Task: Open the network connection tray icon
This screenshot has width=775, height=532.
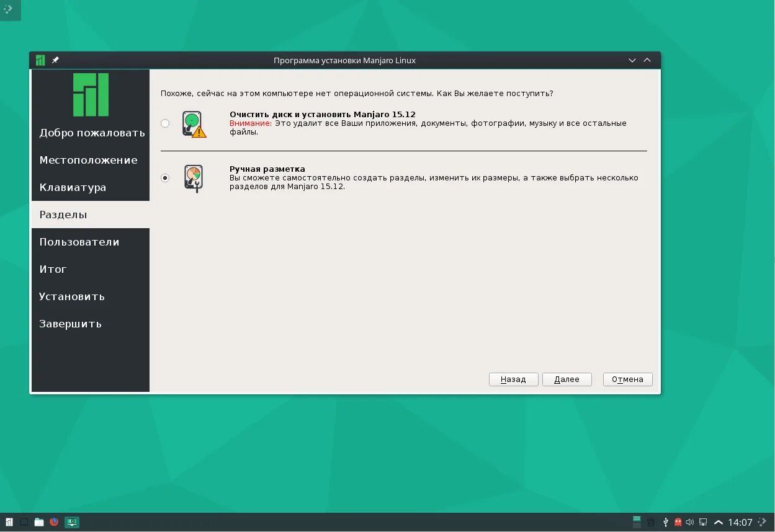Action: tap(703, 522)
